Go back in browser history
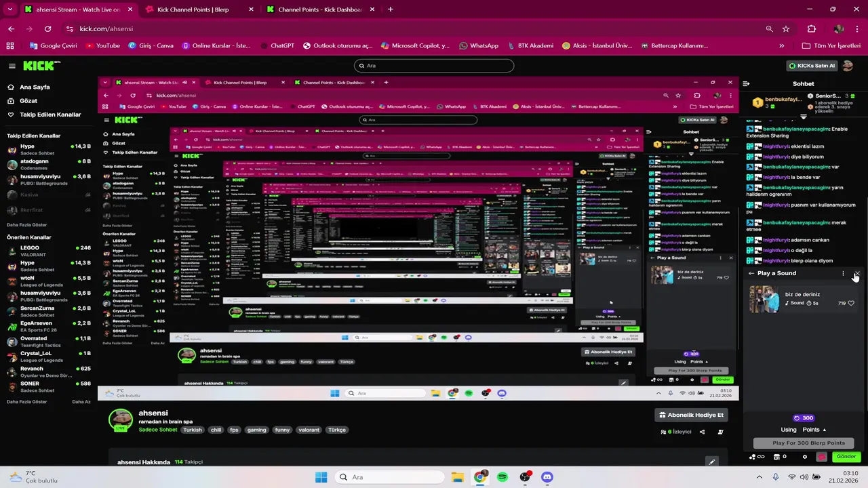 pos(12,29)
